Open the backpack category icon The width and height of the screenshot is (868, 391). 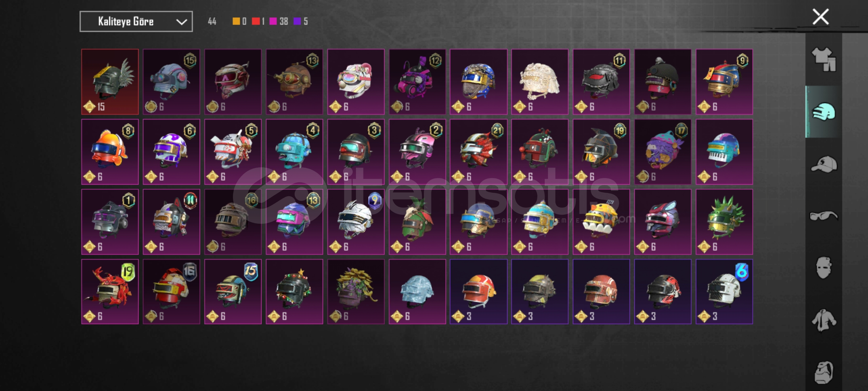click(824, 372)
